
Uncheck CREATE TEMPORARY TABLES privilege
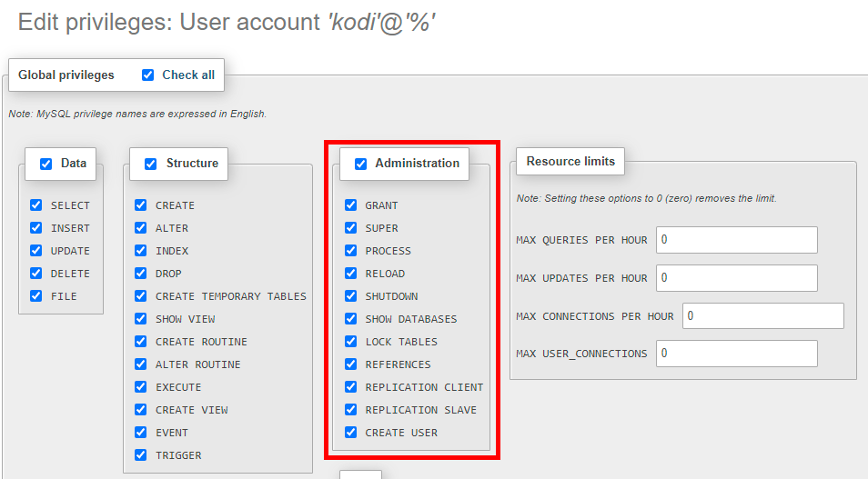[141, 296]
